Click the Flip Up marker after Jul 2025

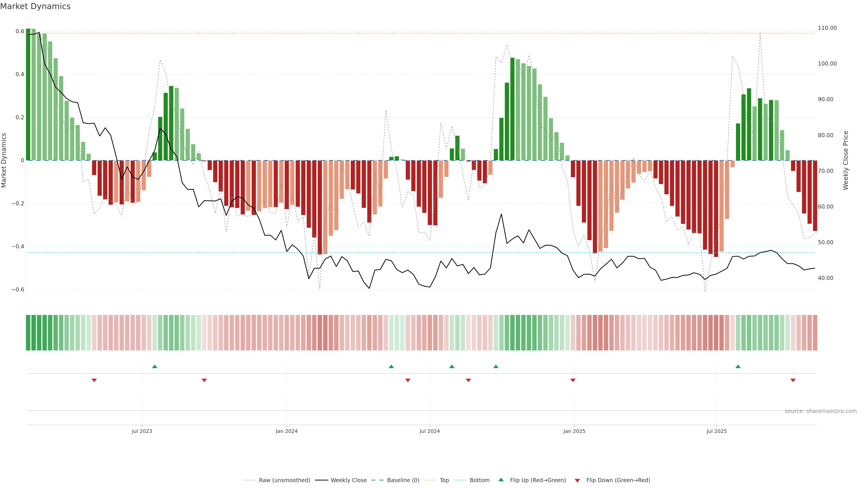pyautogui.click(x=738, y=366)
